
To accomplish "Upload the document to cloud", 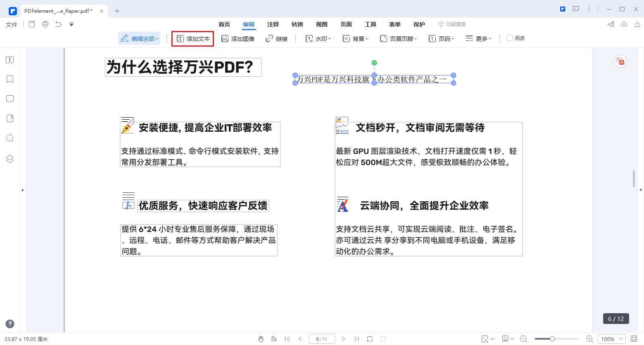I will 624,24.
